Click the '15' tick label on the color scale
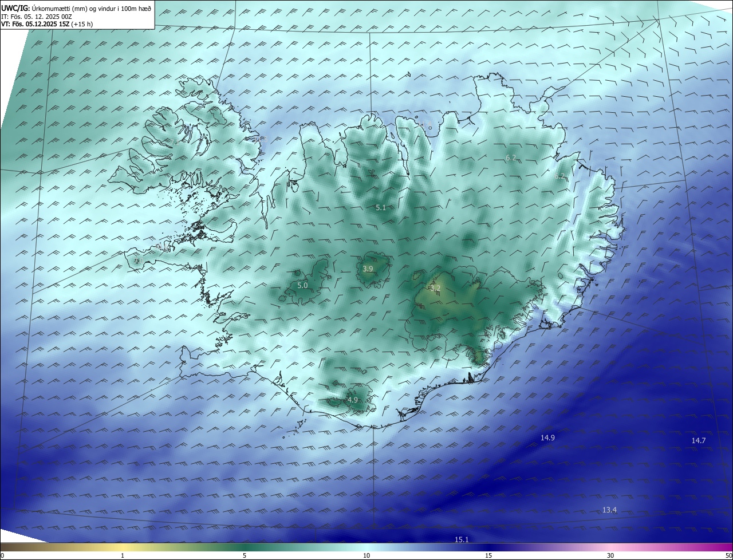This screenshot has width=733, height=560. pyautogui.click(x=488, y=555)
